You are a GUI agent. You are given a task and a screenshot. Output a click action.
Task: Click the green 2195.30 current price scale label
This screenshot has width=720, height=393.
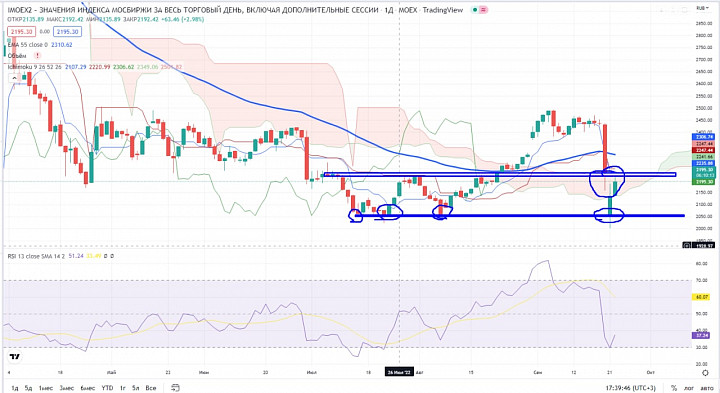(704, 182)
